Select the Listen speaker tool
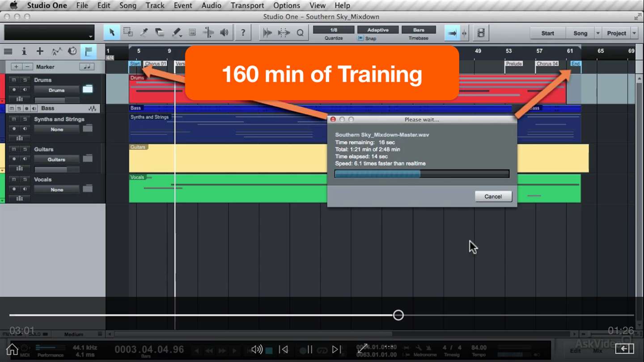Image resolution: width=644 pixels, height=362 pixels. coord(225,33)
